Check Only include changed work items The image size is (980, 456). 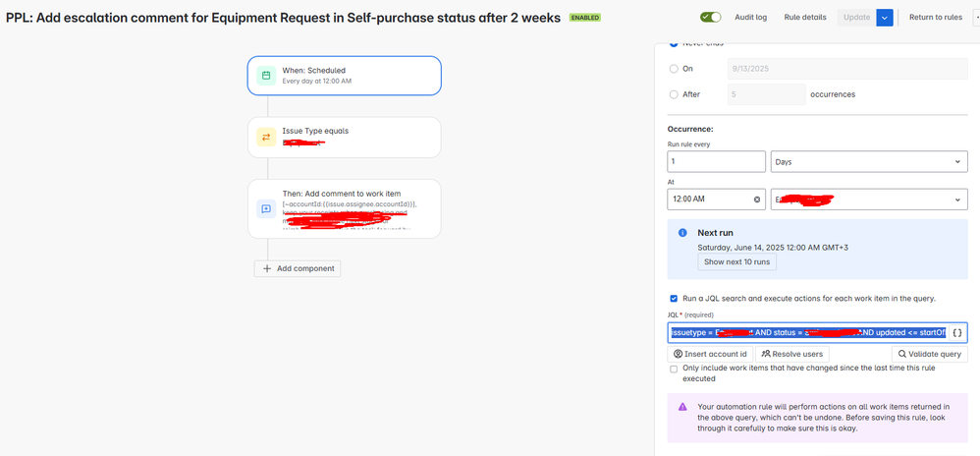673,369
